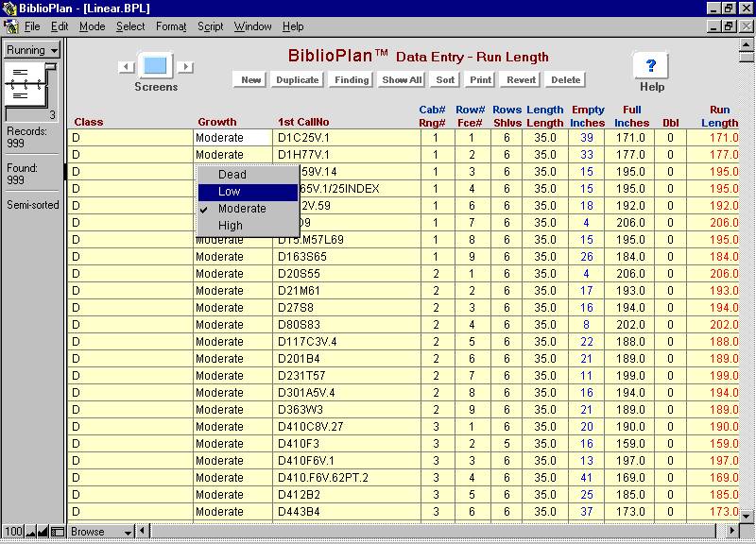Click the zoom out icon in bottom bar
This screenshot has width=756, height=544.
pyautogui.click(x=31, y=532)
